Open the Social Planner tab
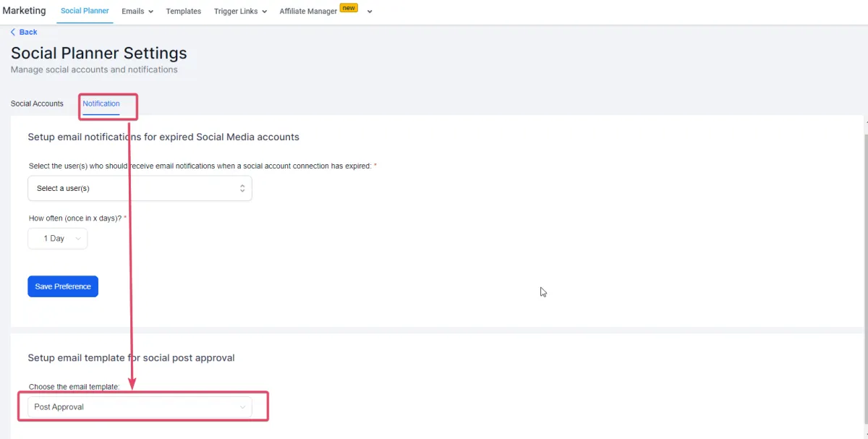868x439 pixels. 85,12
